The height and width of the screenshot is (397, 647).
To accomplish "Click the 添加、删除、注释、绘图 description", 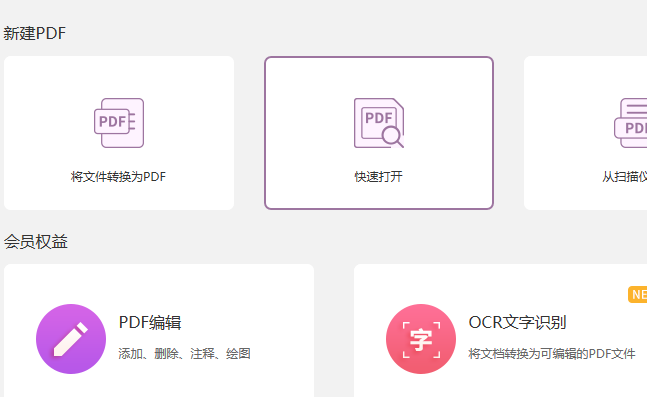I will (x=184, y=354).
